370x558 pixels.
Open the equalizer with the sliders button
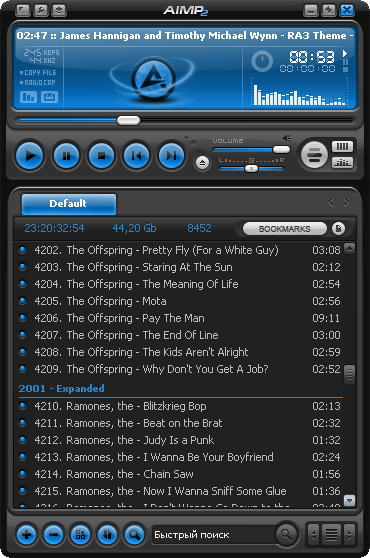click(342, 163)
